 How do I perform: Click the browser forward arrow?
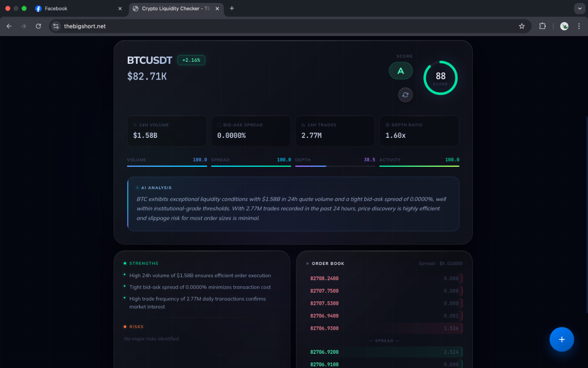[x=24, y=26]
